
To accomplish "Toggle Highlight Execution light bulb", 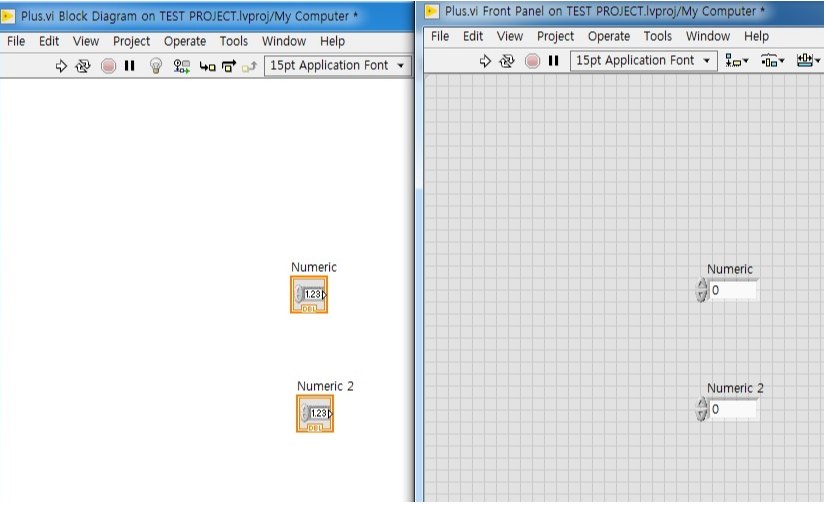I will (x=155, y=66).
